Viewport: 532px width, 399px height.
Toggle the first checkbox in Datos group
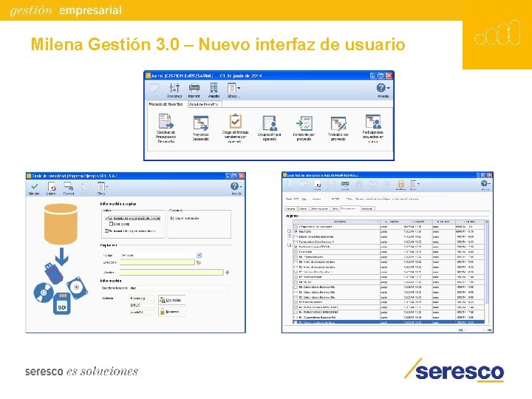coord(107,218)
